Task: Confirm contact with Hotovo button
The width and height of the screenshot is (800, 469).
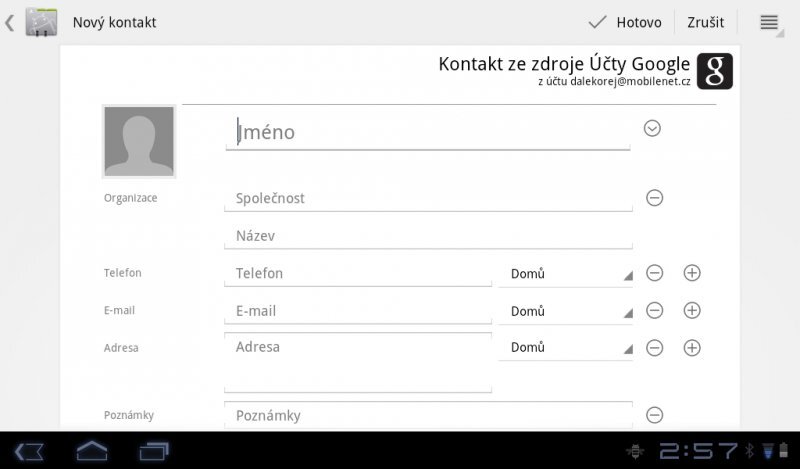Action: tap(625, 22)
